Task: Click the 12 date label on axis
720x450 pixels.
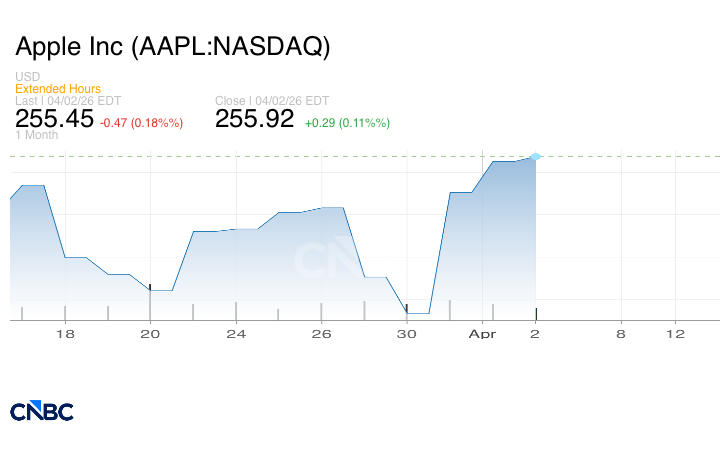Action: pos(675,334)
